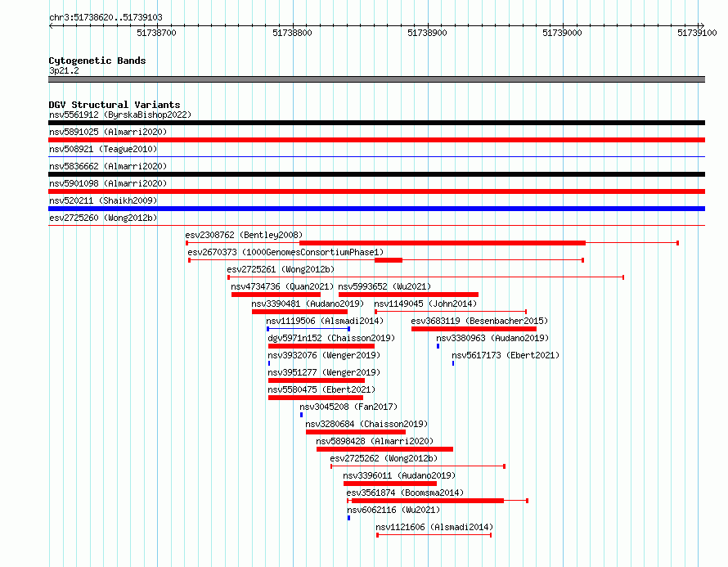Click the red bar of nsv5898428
Viewport: 728px width, 567px height.
click(x=384, y=449)
